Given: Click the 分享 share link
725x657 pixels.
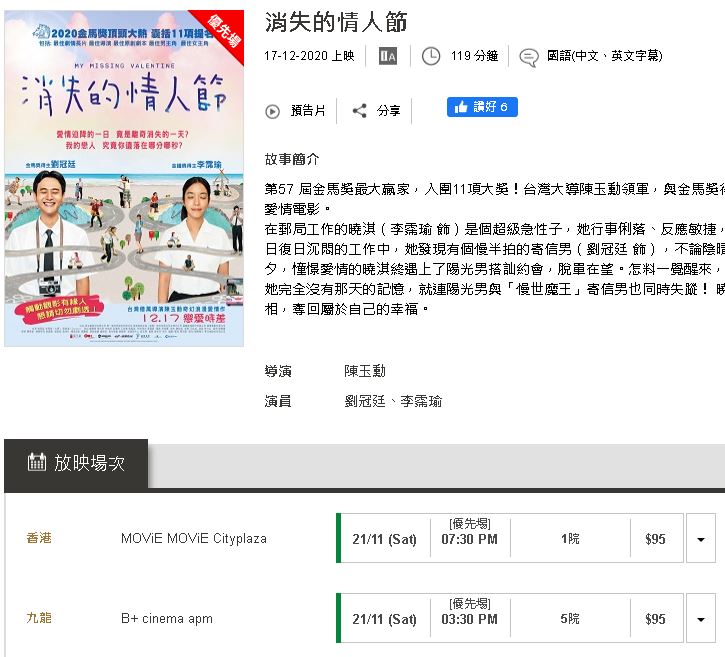Looking at the screenshot, I should pyautogui.click(x=388, y=111).
